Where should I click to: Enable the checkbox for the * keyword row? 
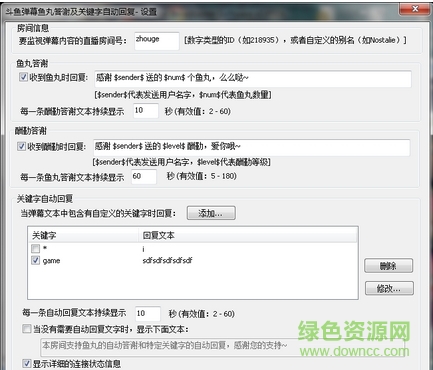(35, 248)
